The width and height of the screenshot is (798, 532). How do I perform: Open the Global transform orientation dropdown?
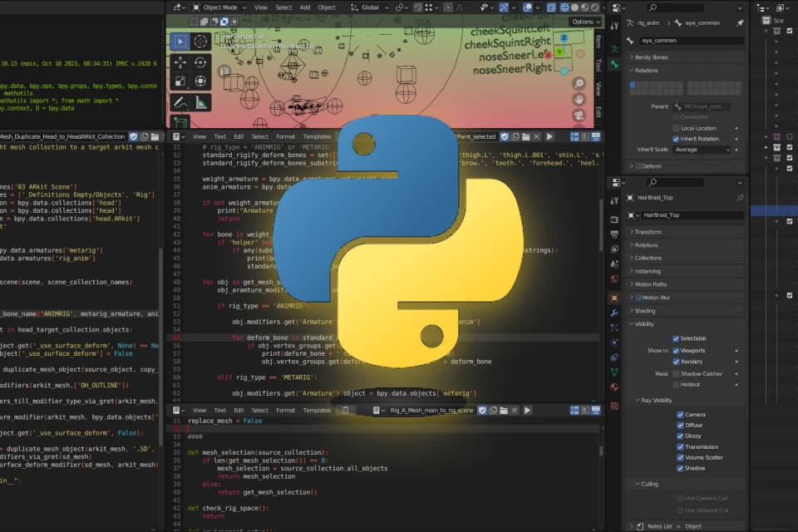pyautogui.click(x=369, y=7)
